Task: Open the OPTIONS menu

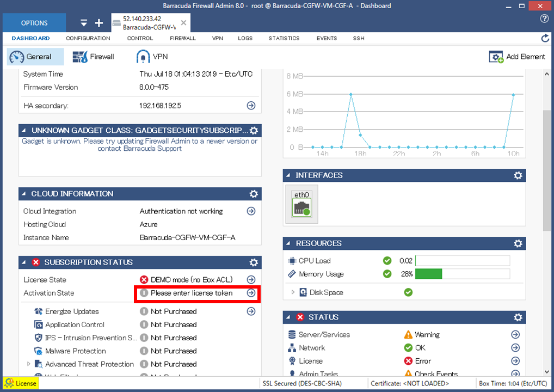Action: coord(34,23)
